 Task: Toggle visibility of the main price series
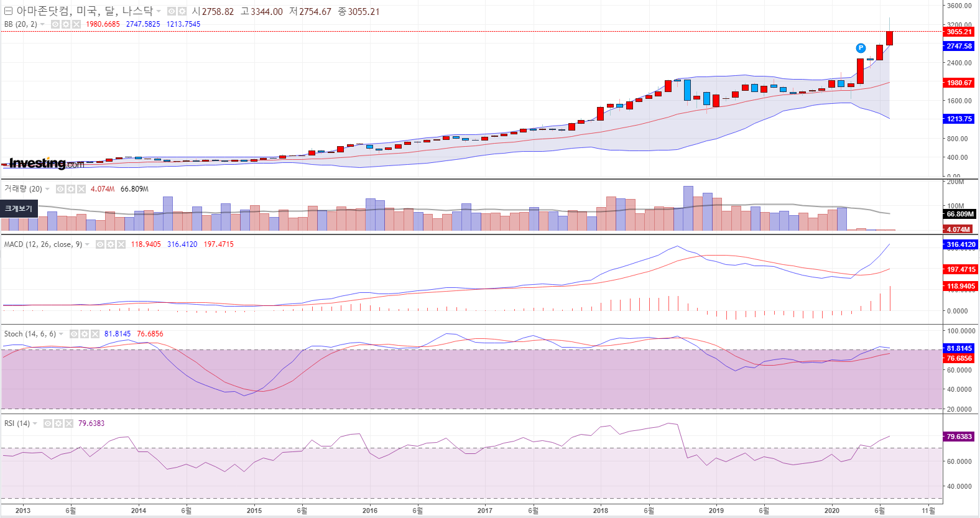(x=172, y=11)
